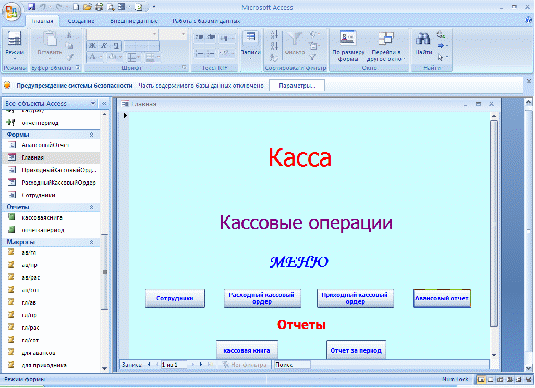Click the Office button orb
The image size is (535, 388).
[12, 12]
